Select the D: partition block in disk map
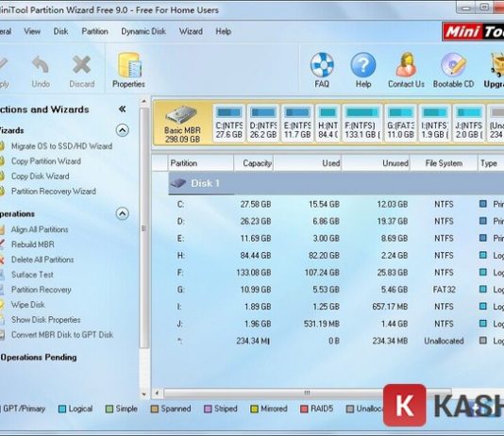This screenshot has width=504, height=436. pos(263,123)
